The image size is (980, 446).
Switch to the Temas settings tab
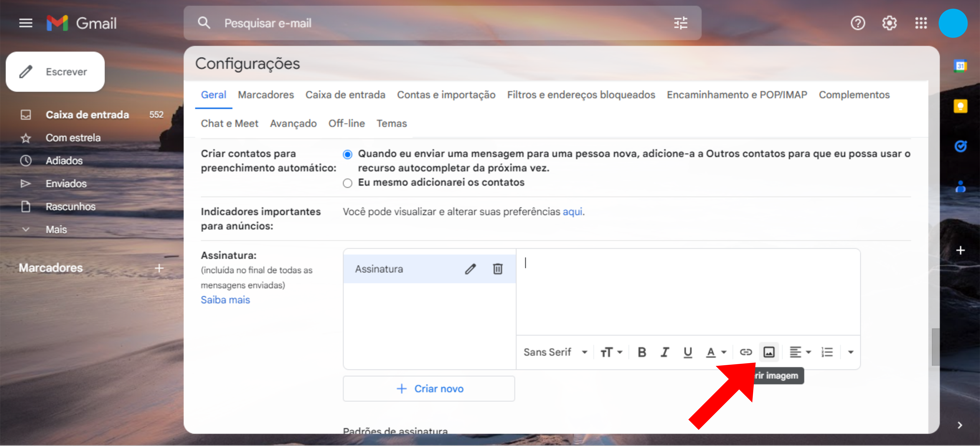392,123
